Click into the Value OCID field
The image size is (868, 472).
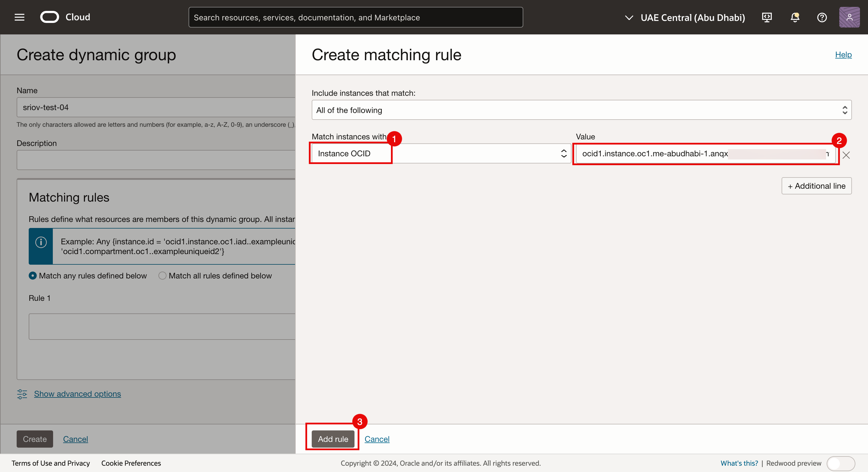654,153
